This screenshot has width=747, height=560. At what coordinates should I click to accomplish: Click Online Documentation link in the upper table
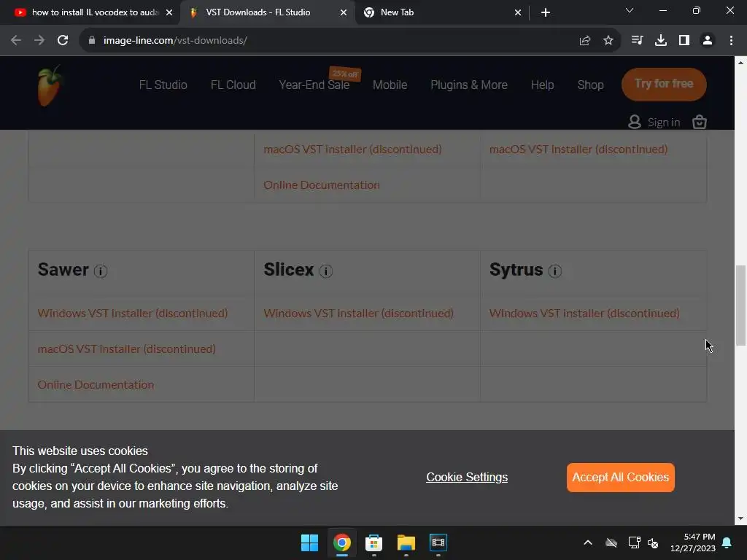[x=322, y=184]
